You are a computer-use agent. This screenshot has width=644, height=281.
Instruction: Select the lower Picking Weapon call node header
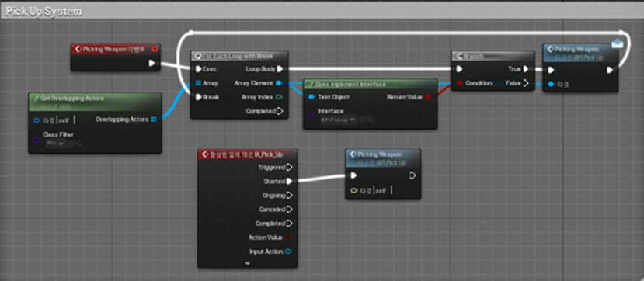click(383, 158)
